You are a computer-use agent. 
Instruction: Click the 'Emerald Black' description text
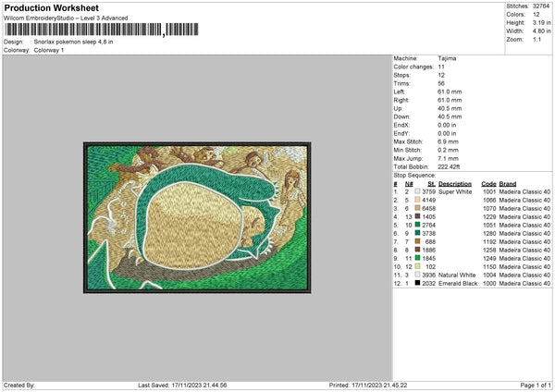click(458, 284)
